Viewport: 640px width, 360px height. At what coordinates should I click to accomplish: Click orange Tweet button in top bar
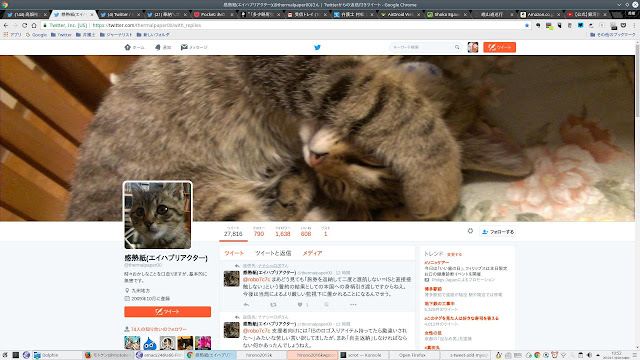point(499,47)
